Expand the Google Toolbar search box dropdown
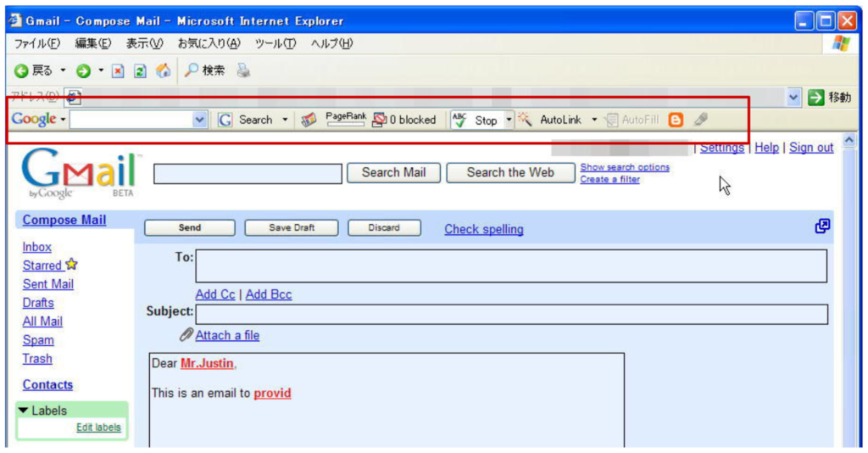Viewport: 868px width, 453px height. click(x=200, y=120)
